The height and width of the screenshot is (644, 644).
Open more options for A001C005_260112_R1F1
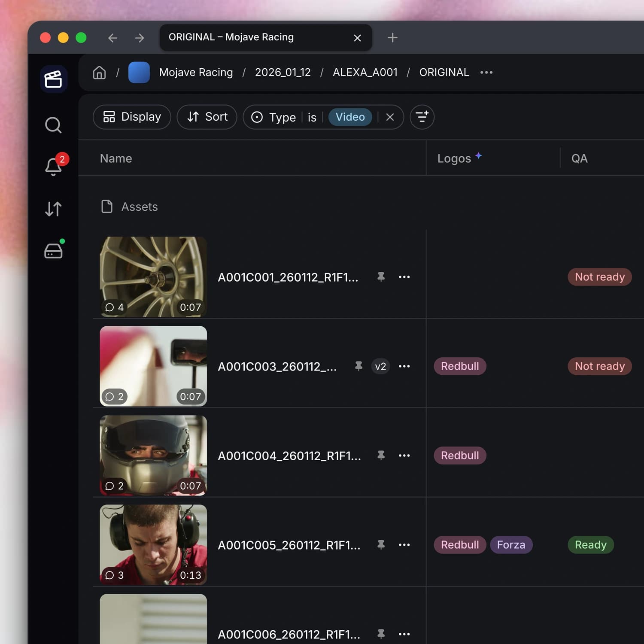pyautogui.click(x=404, y=545)
